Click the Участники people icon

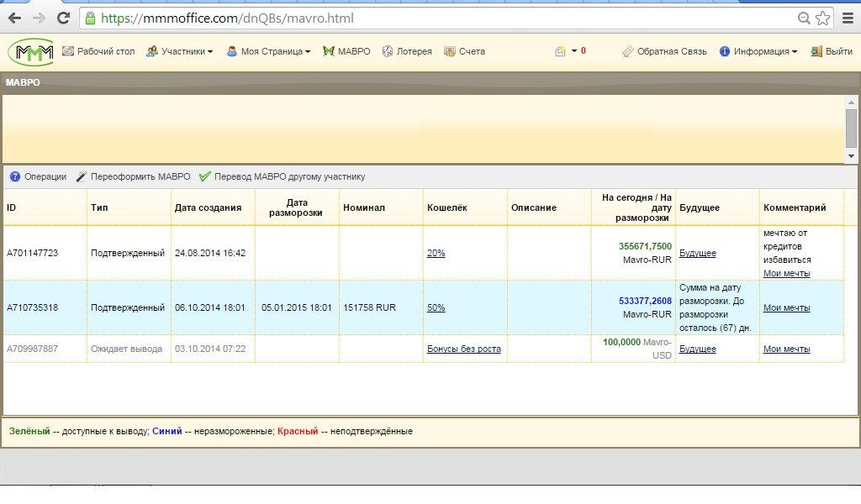click(152, 51)
